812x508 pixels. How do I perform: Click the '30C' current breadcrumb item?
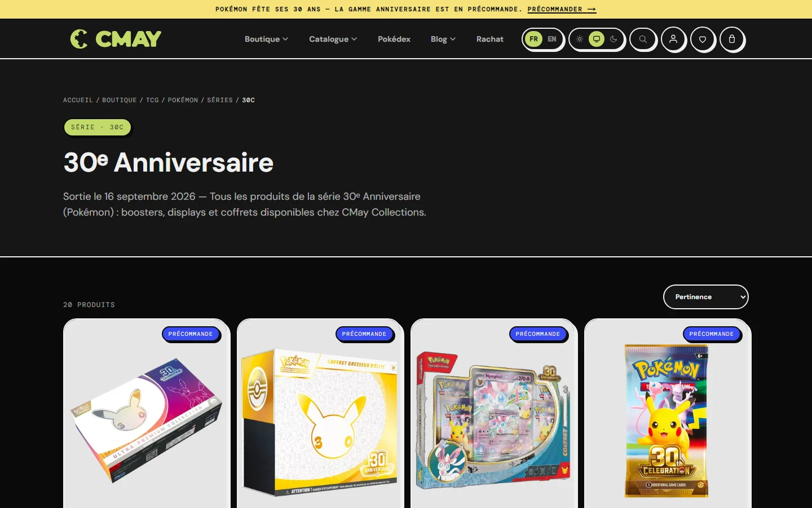249,100
